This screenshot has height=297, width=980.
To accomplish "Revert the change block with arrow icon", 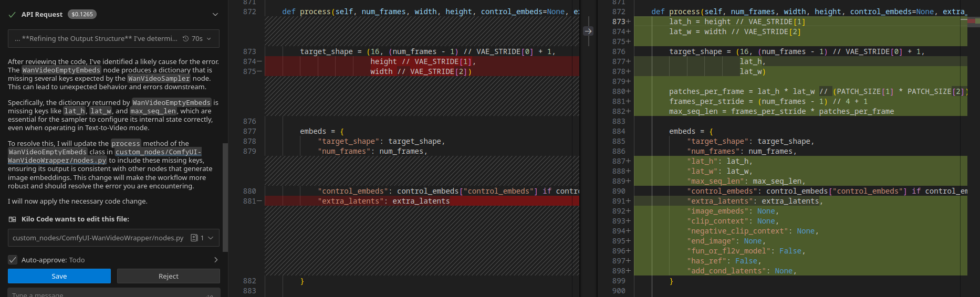I will [x=588, y=31].
